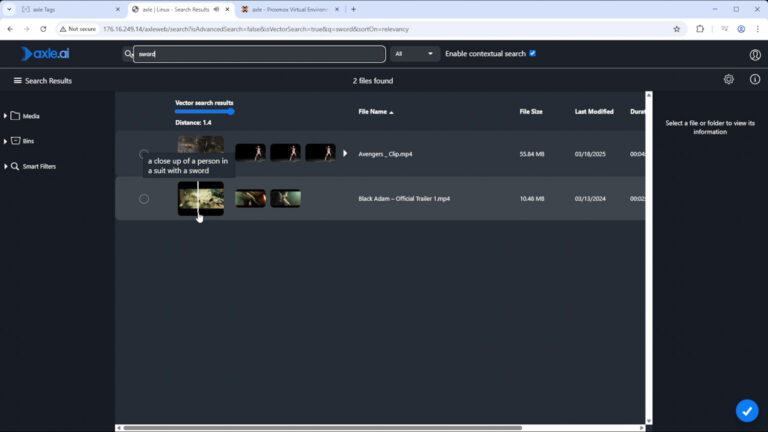Expand the Smart Filters tree node
Image resolution: width=768 pixels, height=432 pixels.
pos(5,167)
